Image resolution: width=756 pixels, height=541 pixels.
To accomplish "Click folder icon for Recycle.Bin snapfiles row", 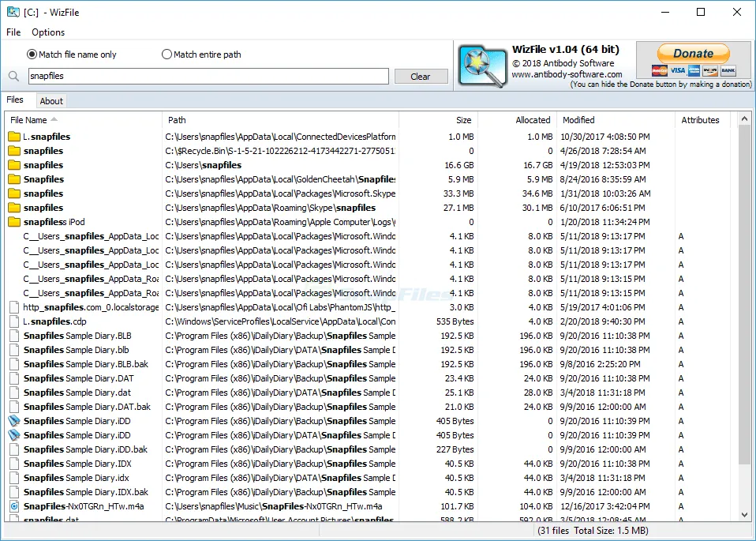I will tap(14, 151).
